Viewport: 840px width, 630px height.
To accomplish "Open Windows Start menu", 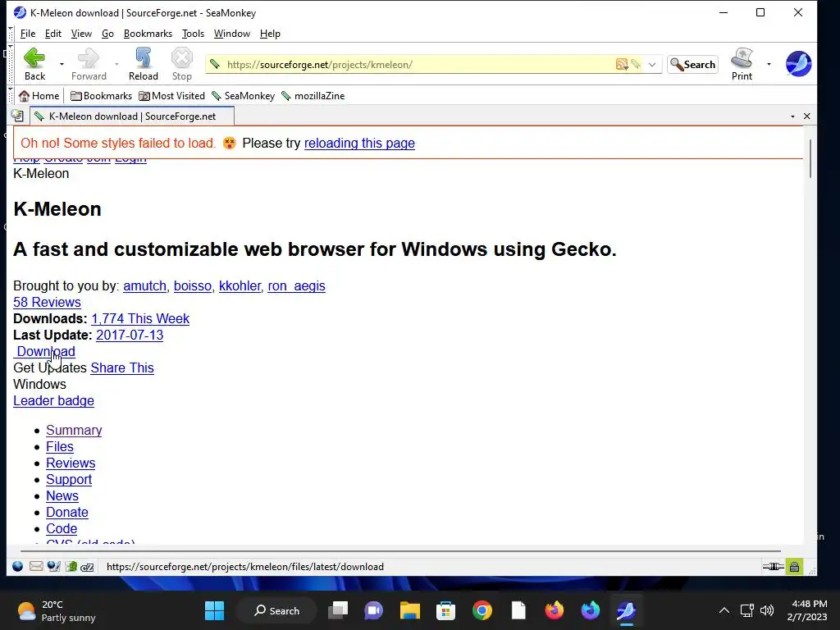I will click(215, 610).
